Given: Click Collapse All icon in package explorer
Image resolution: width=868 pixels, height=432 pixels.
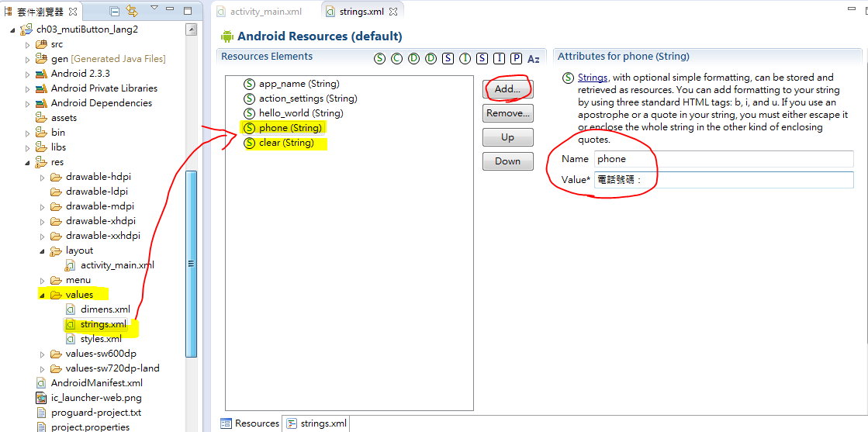Looking at the screenshot, I should tap(114, 11).
